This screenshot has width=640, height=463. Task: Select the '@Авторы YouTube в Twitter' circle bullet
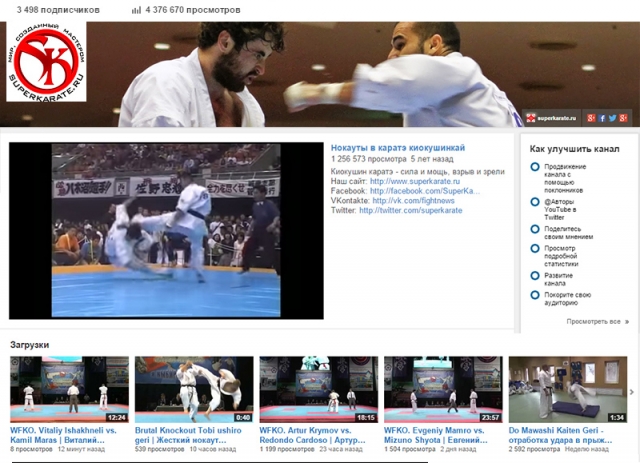[536, 200]
